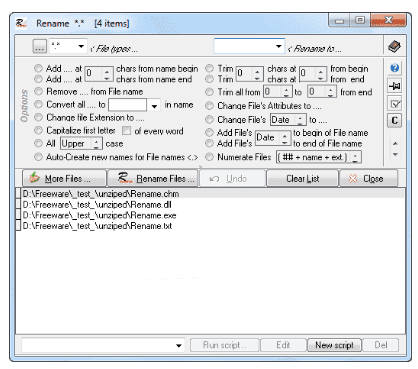Click the 'Rename Files ...' button

(153, 179)
